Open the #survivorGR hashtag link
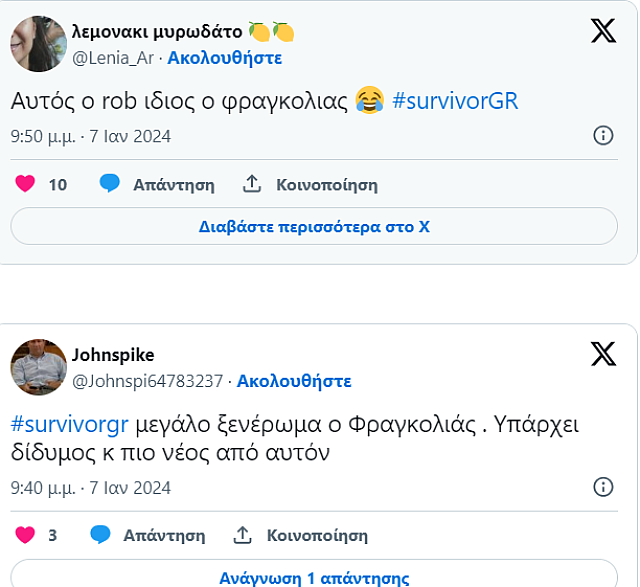 [x=455, y=101]
